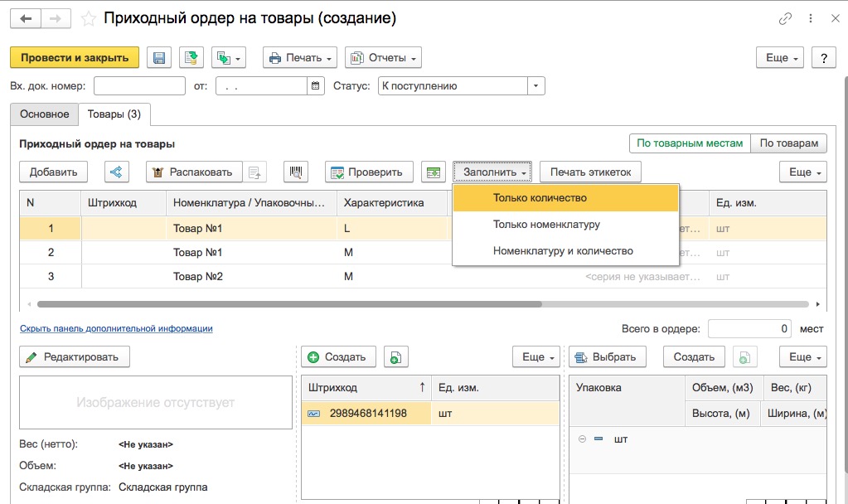Select the Товары (3) tab
Screen dimensions: 848x504
pos(114,114)
